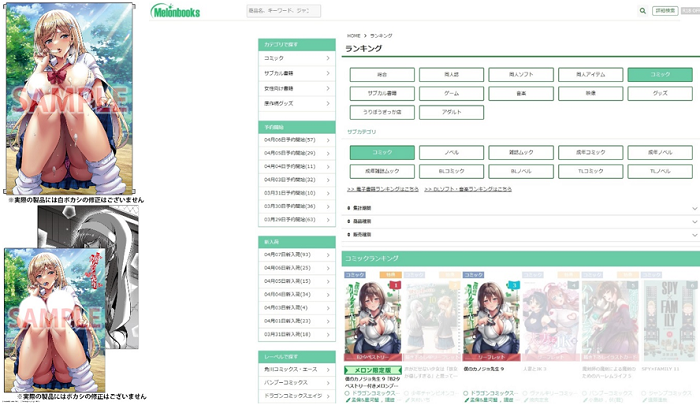Select サブカル書籍 ranking tab
Viewport: 700px width, 405px height.
[x=382, y=93]
